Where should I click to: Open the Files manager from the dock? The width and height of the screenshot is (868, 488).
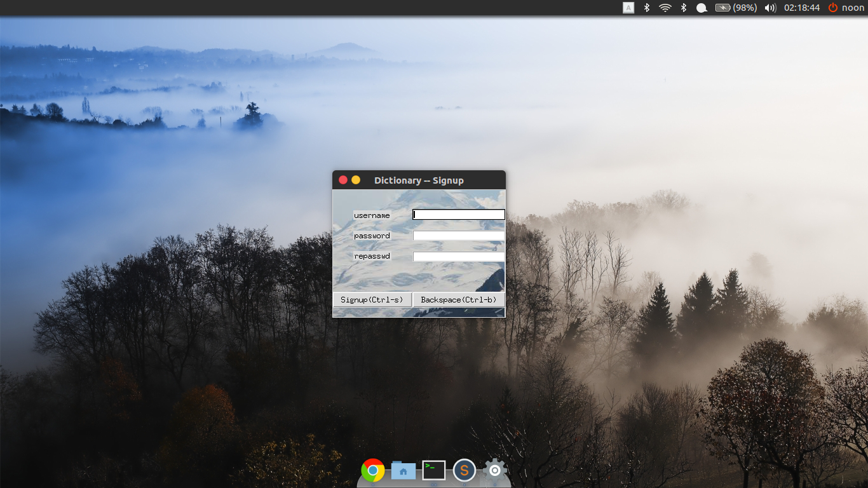pyautogui.click(x=403, y=470)
